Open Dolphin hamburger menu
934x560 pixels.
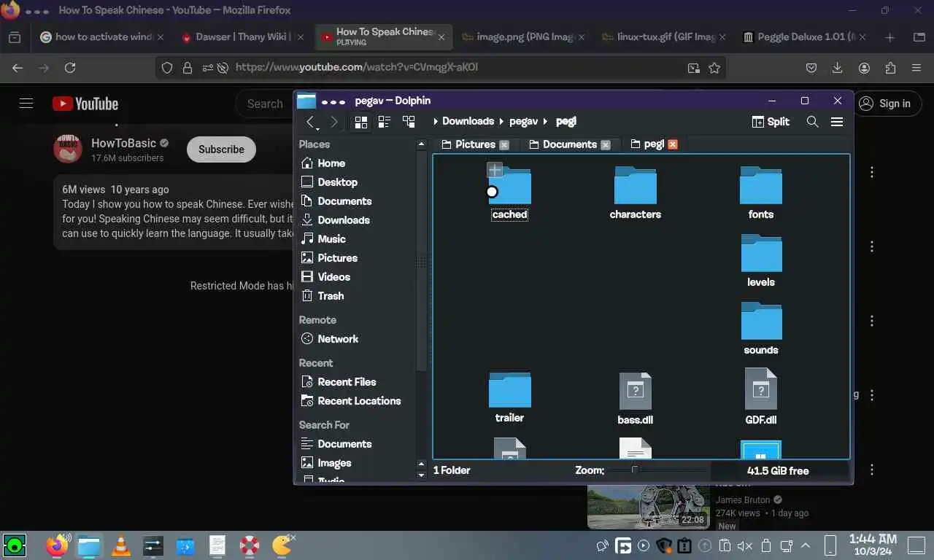tap(837, 122)
